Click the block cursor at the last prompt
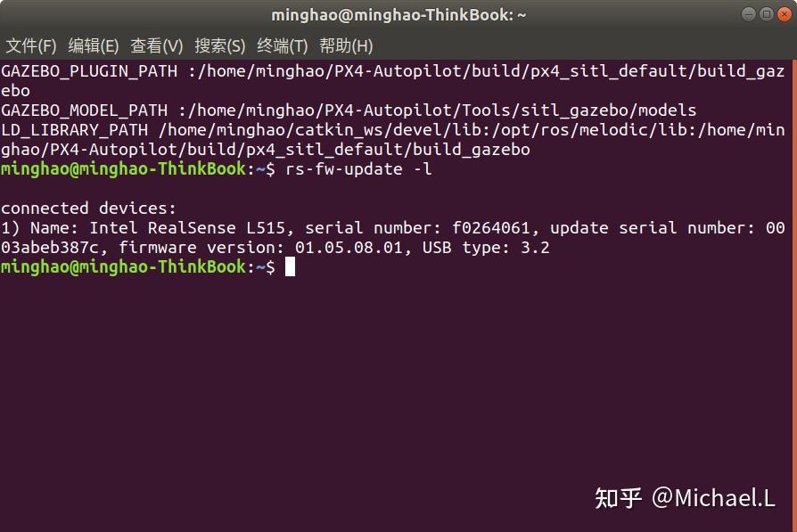Screen dimensions: 797x532 pos(290,267)
